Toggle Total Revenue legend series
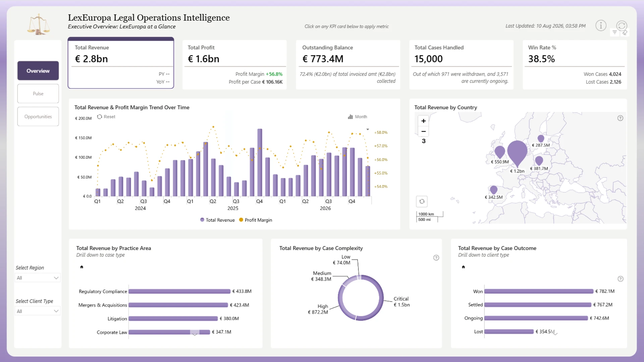 coord(217,220)
